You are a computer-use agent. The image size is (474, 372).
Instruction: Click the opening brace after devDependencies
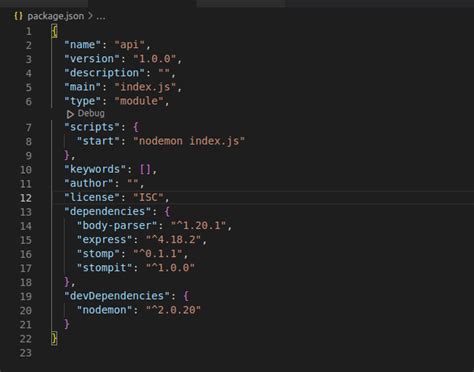pyautogui.click(x=186, y=296)
